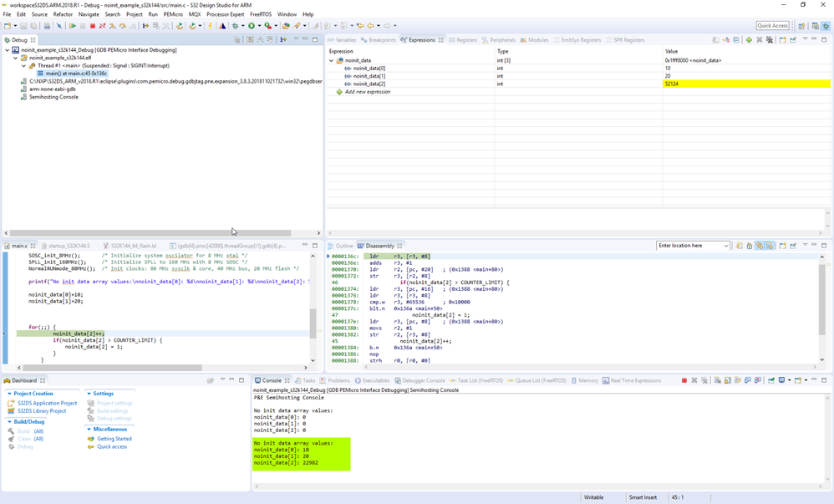This screenshot has height=504, width=834.
Task: Select the Semihosting Console tree entry
Action: pyautogui.click(x=53, y=97)
